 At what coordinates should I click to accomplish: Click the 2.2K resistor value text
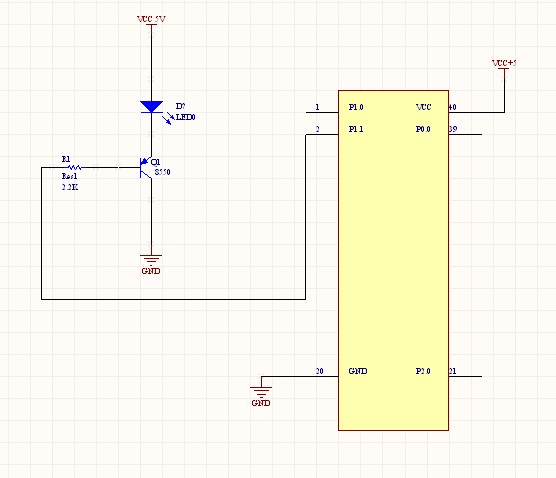(x=70, y=187)
